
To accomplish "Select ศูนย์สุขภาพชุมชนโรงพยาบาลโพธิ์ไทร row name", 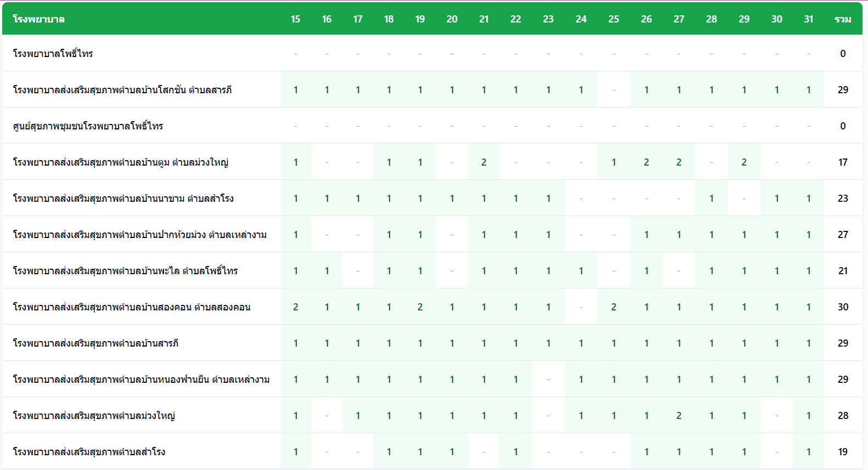I will coord(88,126).
